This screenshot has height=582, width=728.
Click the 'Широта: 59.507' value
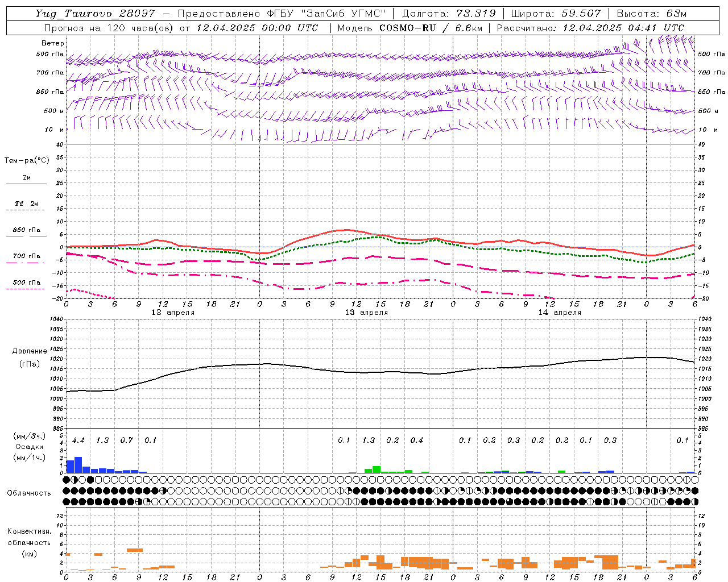[556, 14]
